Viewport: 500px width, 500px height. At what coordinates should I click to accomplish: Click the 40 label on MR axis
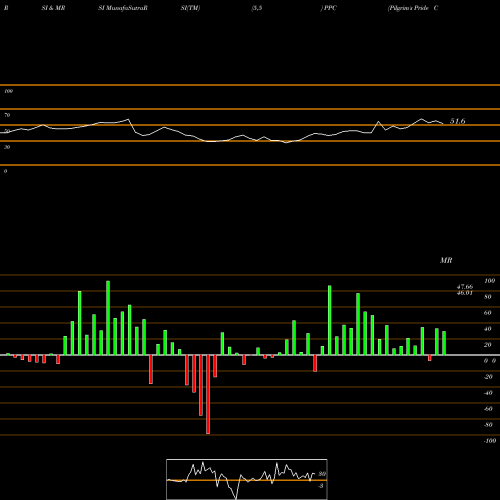pos(488,329)
